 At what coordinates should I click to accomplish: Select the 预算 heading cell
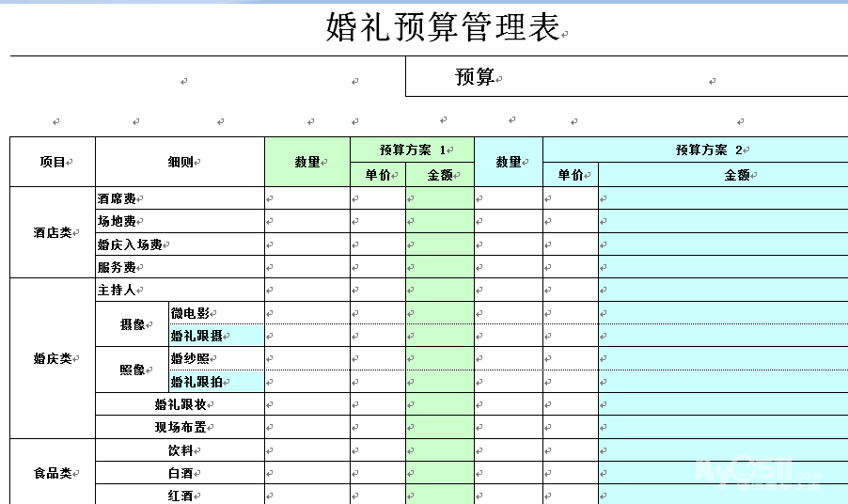click(x=476, y=77)
